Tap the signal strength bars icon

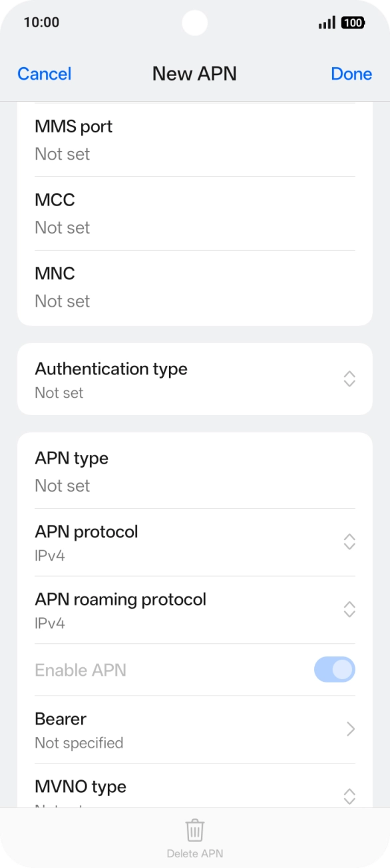[327, 23]
